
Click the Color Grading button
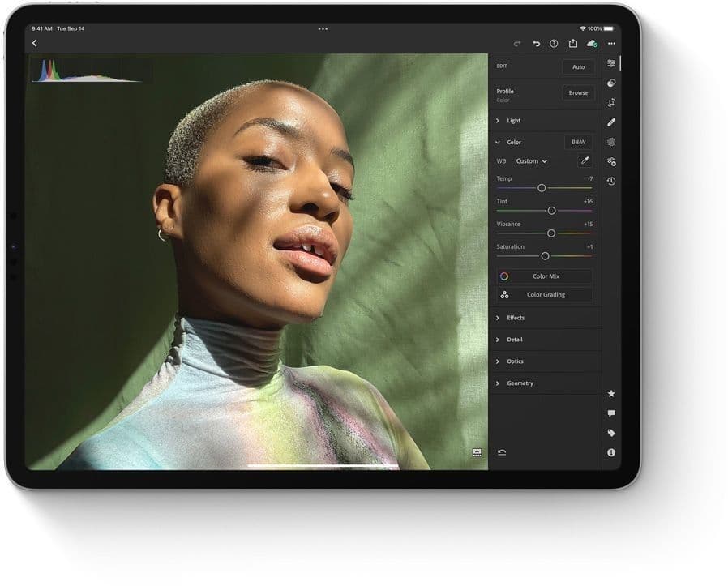[x=545, y=295]
